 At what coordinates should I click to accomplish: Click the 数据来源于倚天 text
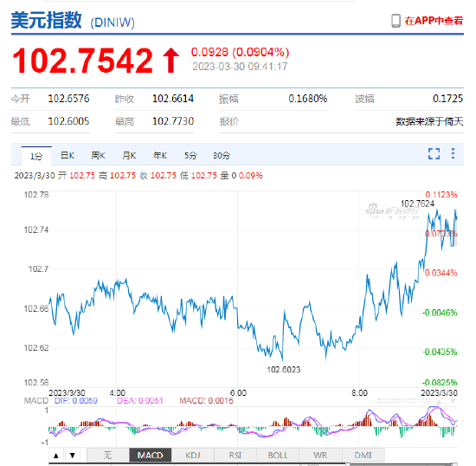click(x=429, y=122)
